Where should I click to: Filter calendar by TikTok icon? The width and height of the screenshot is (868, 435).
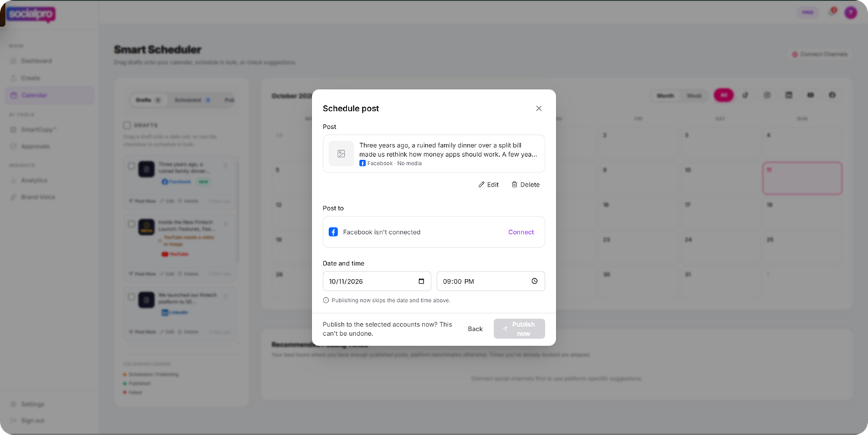[x=745, y=96]
